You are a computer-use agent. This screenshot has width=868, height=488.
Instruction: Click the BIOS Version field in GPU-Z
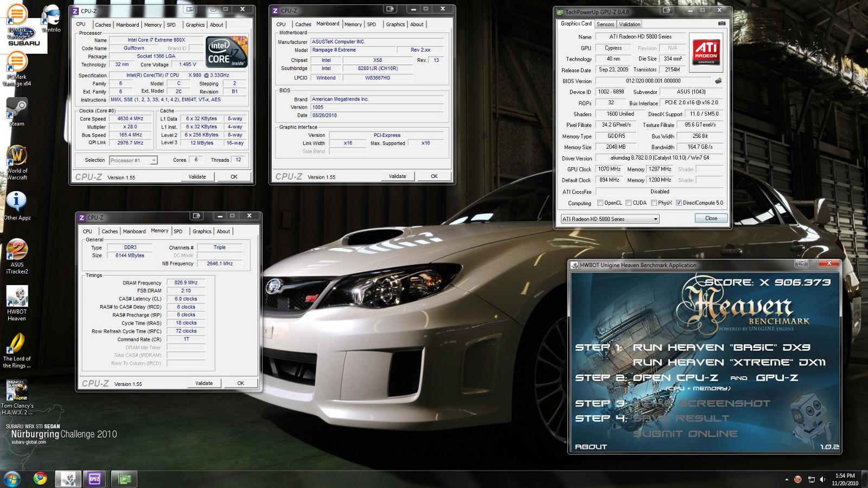(x=653, y=81)
